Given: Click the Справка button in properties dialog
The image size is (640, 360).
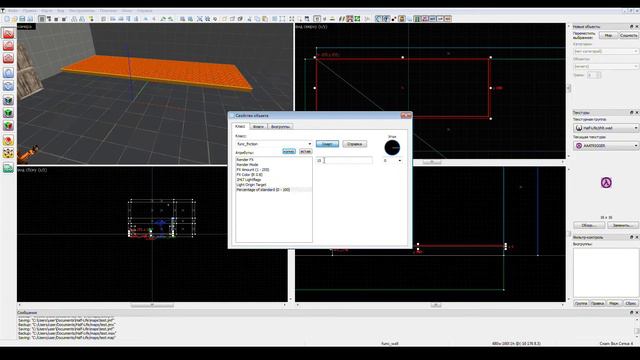Looking at the screenshot, I should point(354,144).
